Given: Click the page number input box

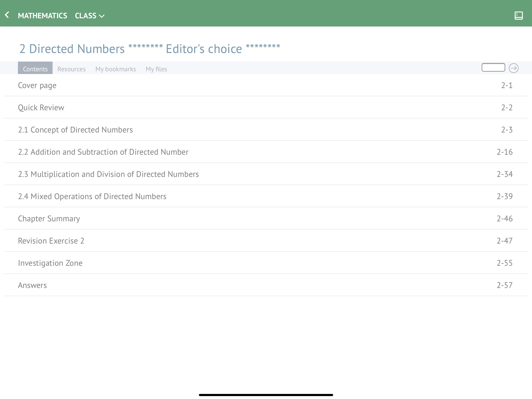Looking at the screenshot, I should click(x=493, y=68).
